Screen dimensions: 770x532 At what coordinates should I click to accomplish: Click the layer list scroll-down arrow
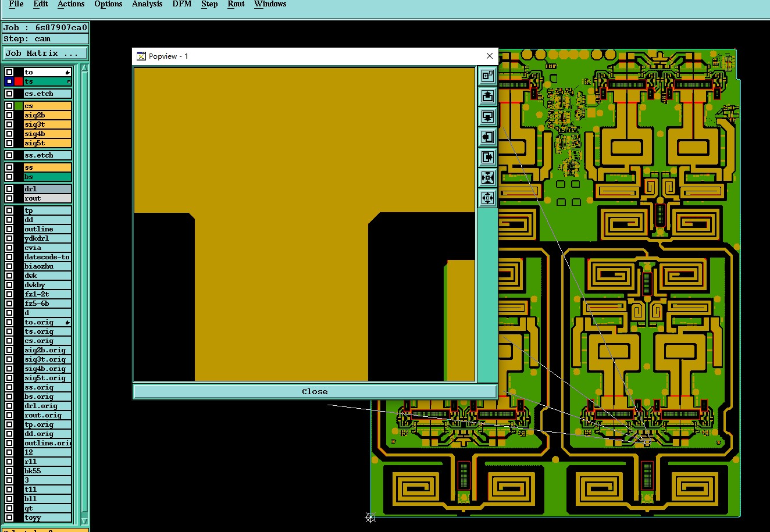84,521
